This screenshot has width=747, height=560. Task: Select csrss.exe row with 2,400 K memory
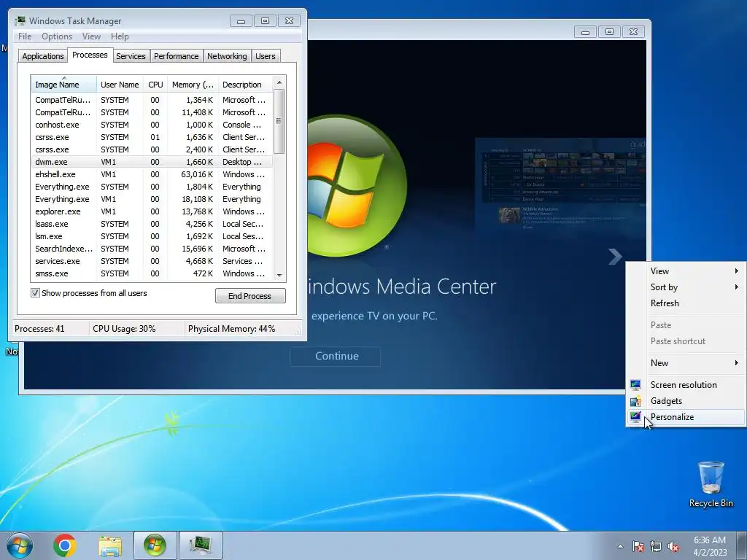(x=152, y=149)
